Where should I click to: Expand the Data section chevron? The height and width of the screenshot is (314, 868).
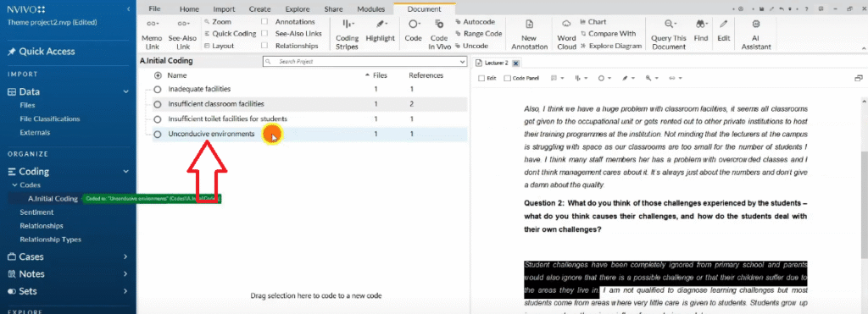[x=125, y=91]
